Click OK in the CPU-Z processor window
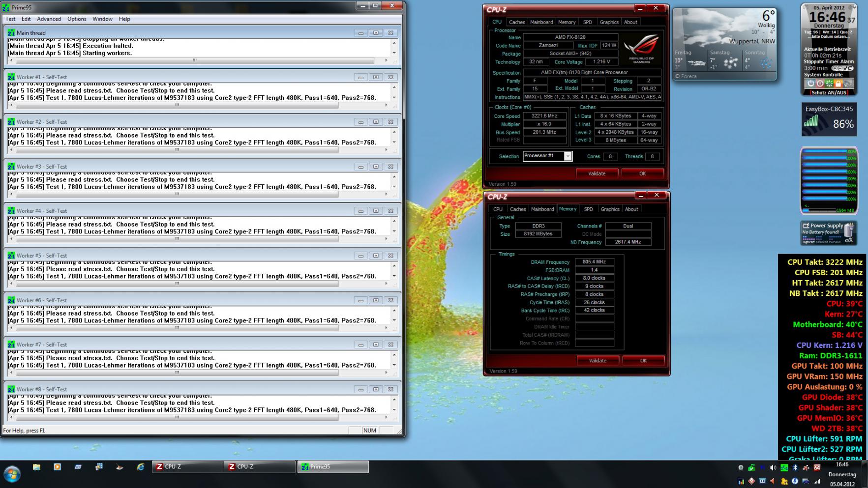 tap(642, 173)
